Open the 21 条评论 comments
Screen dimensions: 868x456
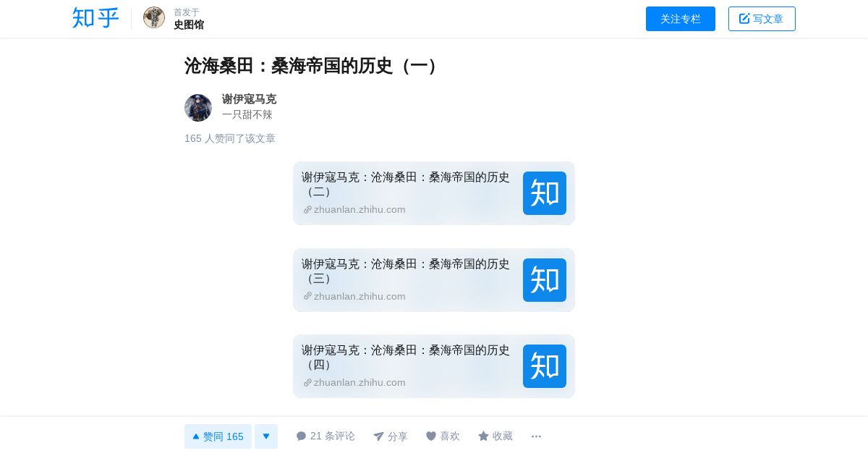[325, 436]
